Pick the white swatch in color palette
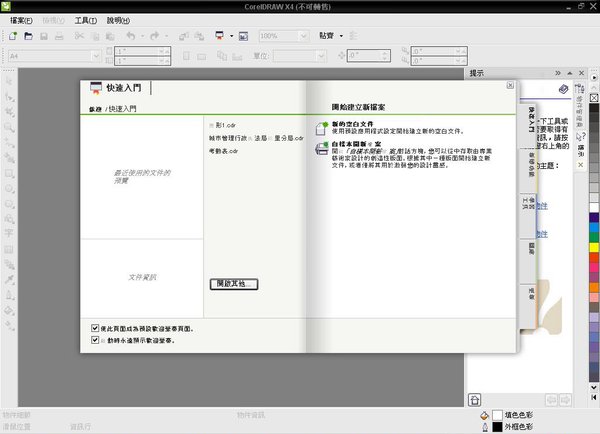 (594, 208)
